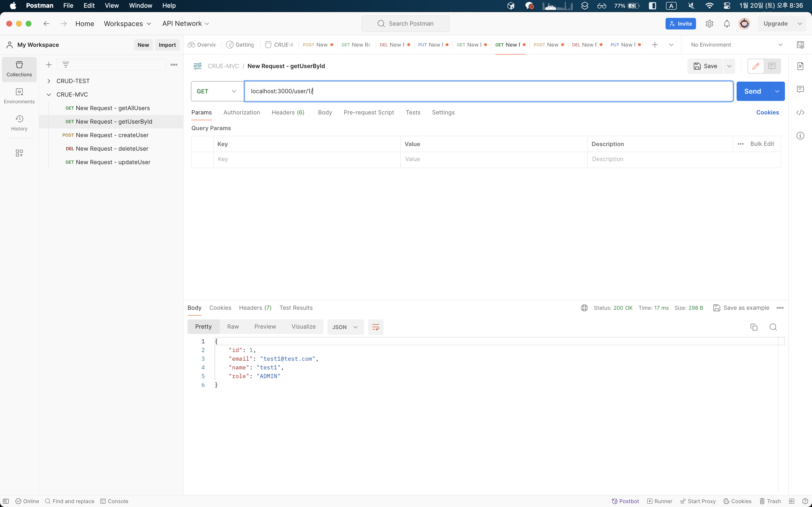Screen dimensions: 812x507
Task: Open the Environments sidebar panel
Action: click(x=19, y=96)
